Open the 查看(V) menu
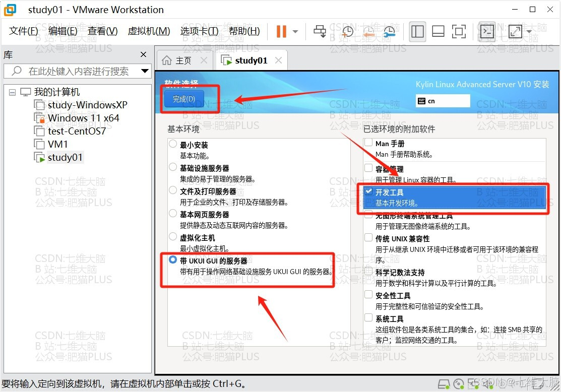 [103, 31]
